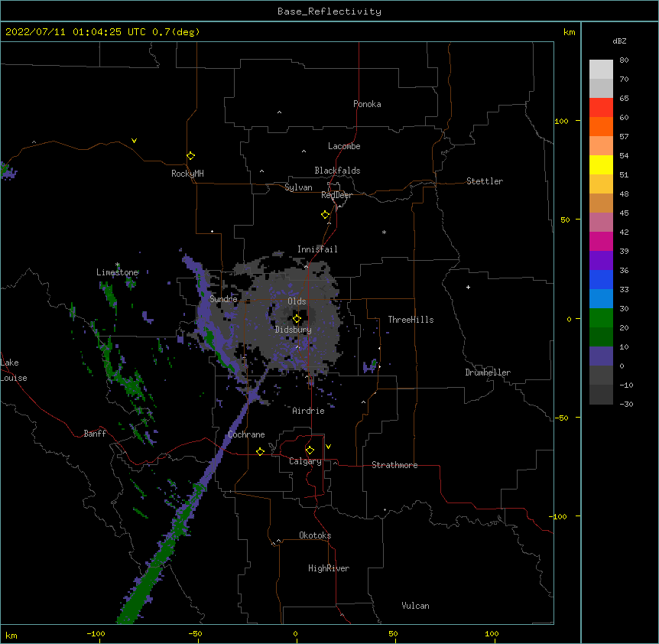
Task: Click the km unit label at top right
Action: click(569, 32)
